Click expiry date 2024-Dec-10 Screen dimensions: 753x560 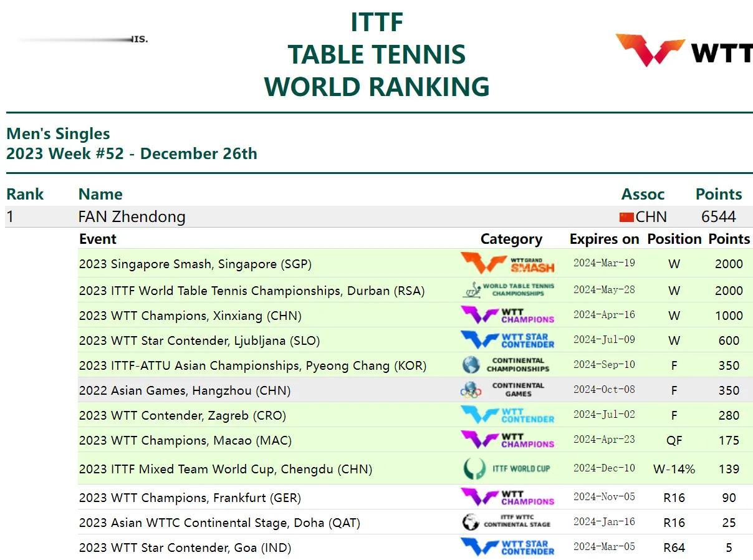click(604, 468)
